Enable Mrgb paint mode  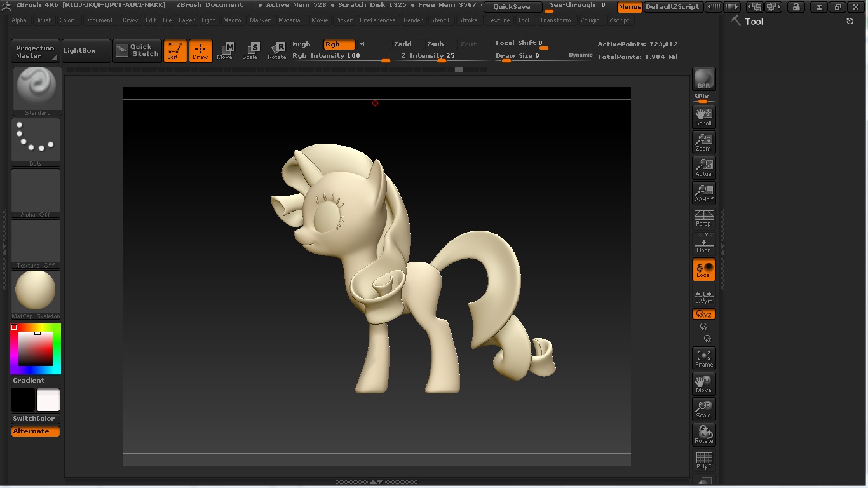pos(306,44)
